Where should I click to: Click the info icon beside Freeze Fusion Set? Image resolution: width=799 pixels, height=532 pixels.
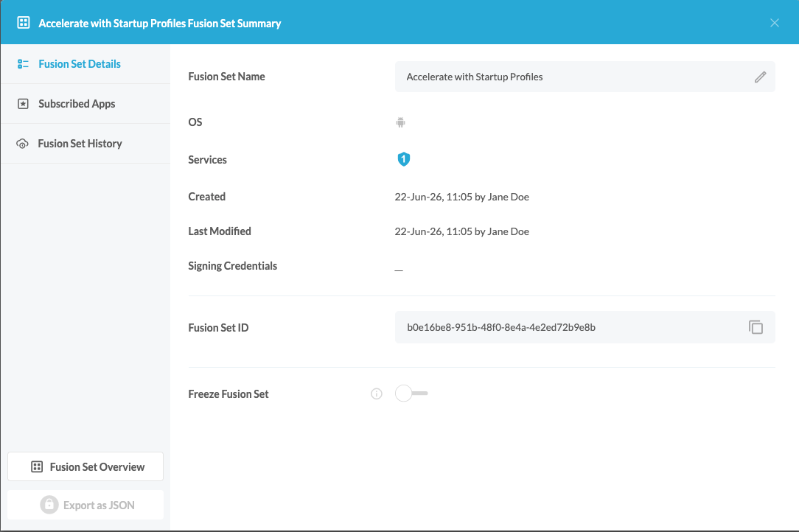(x=377, y=394)
